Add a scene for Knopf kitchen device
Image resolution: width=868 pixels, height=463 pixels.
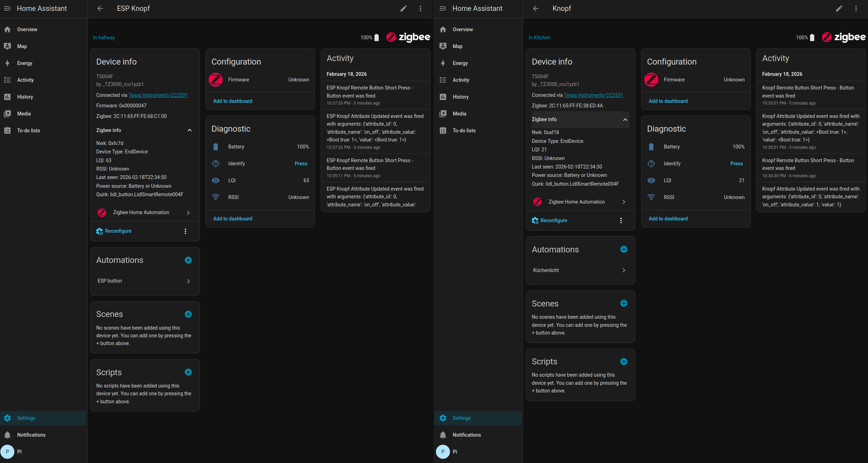click(624, 303)
